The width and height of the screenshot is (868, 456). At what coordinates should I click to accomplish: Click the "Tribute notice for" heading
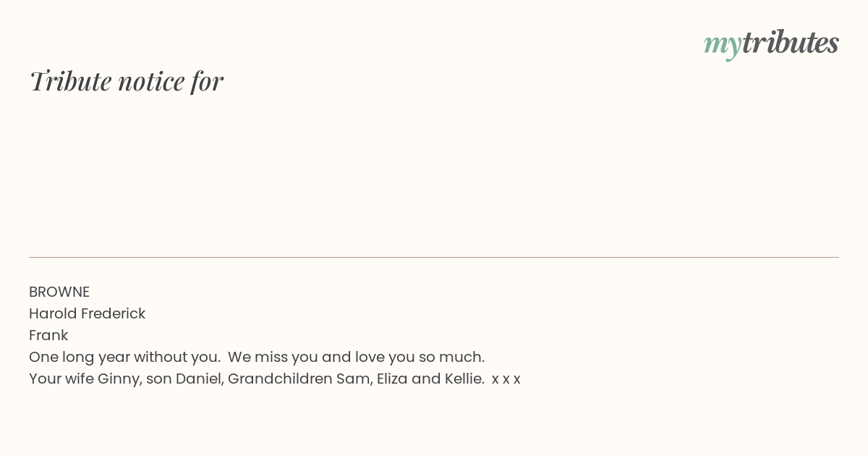pos(127,81)
